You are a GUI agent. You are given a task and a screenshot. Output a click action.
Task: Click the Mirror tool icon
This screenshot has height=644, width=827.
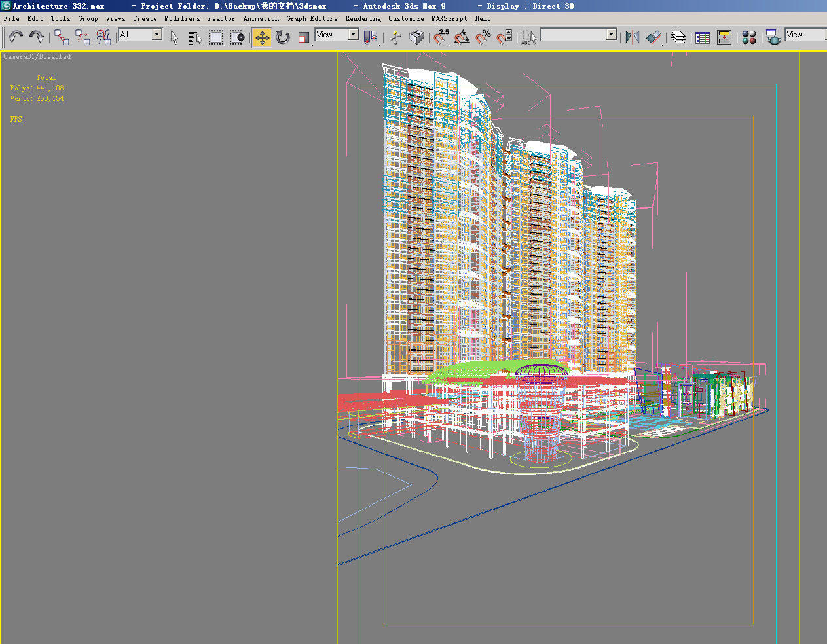pyautogui.click(x=633, y=37)
